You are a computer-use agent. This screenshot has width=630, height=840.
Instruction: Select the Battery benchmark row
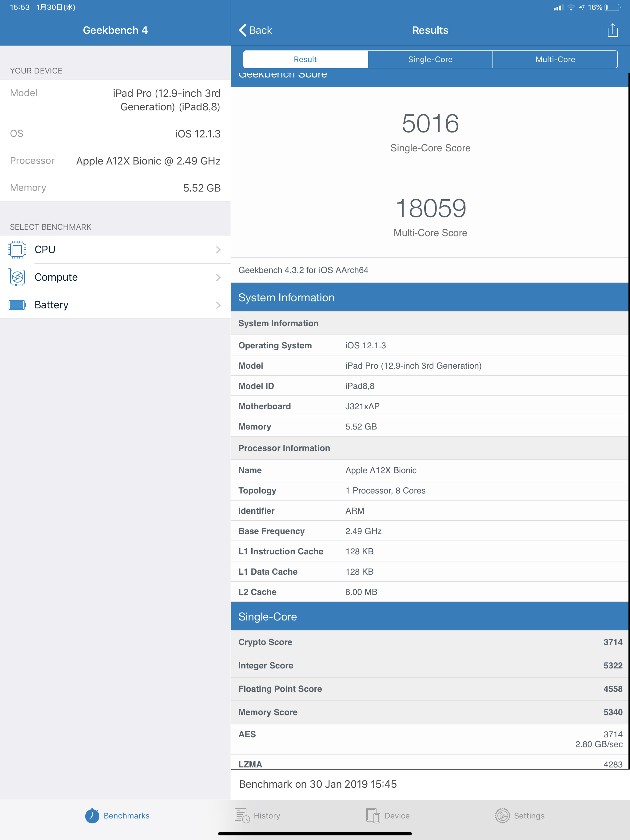coord(115,305)
